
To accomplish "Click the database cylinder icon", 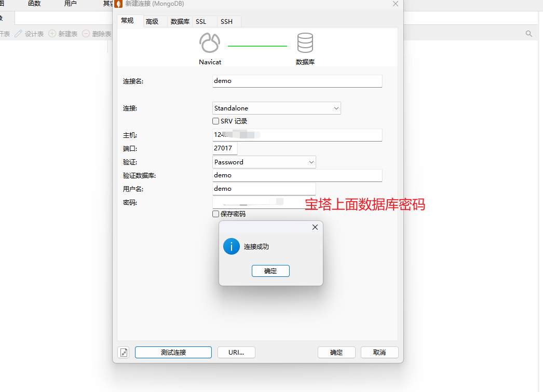I will [305, 43].
